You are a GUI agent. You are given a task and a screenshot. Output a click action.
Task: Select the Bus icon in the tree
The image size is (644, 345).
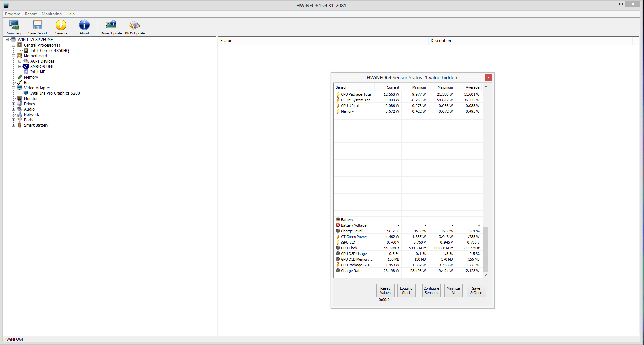[x=20, y=83]
